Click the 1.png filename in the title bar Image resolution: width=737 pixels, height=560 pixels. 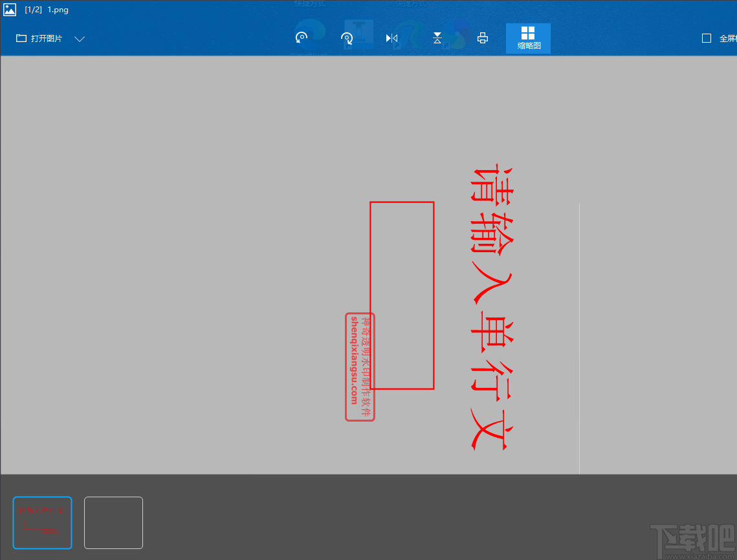click(x=59, y=9)
